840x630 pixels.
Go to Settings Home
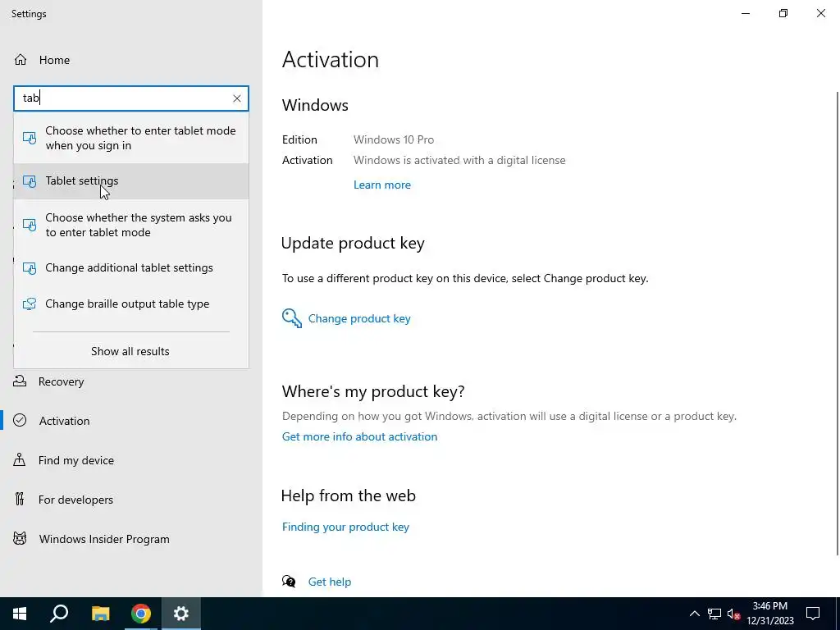pos(43,60)
